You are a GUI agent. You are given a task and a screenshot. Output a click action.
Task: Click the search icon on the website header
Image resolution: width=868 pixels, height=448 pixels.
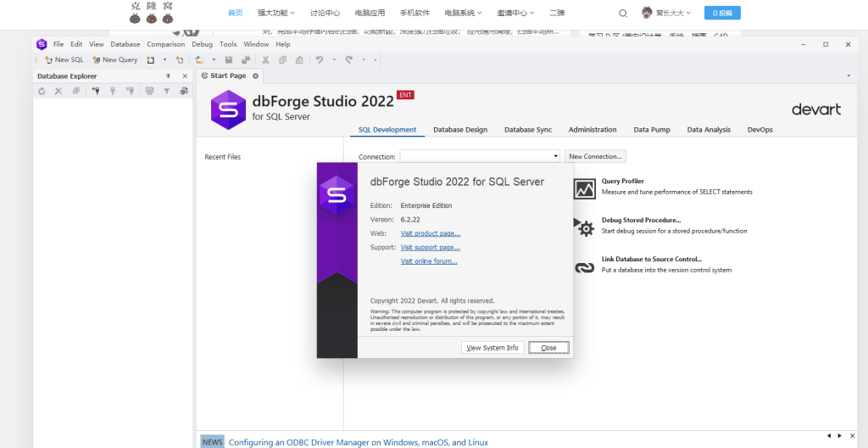click(x=623, y=14)
